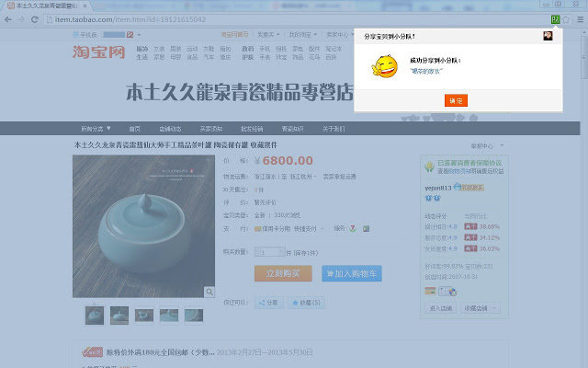Click the credit card icon in seller panel
This screenshot has width=588, height=368.
(430, 291)
